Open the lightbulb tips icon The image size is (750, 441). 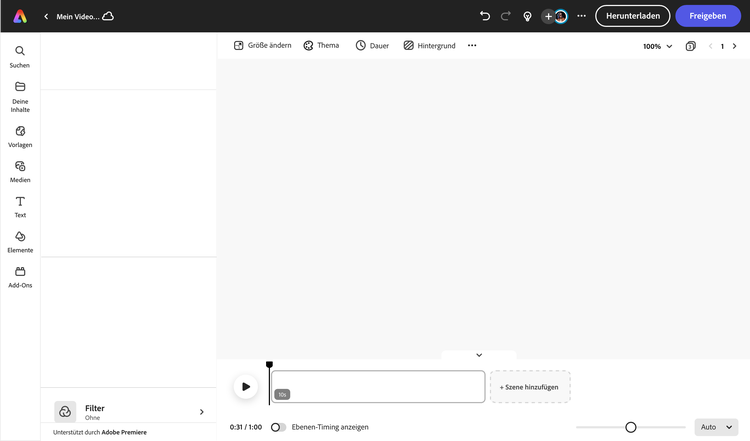point(527,16)
